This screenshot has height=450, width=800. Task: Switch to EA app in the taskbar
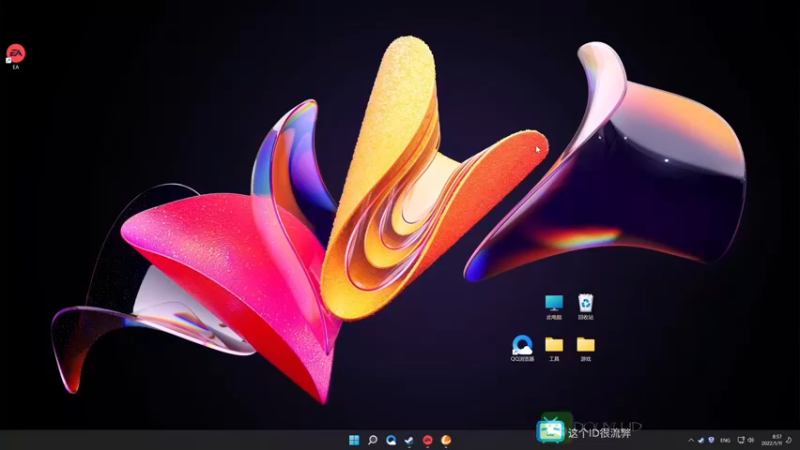click(x=428, y=440)
